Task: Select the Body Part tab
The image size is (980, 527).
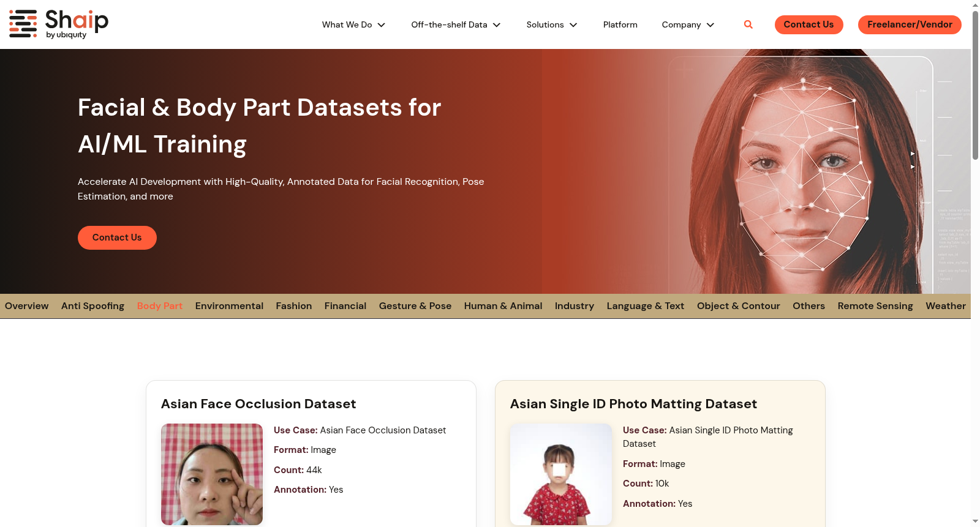Action: (160, 306)
